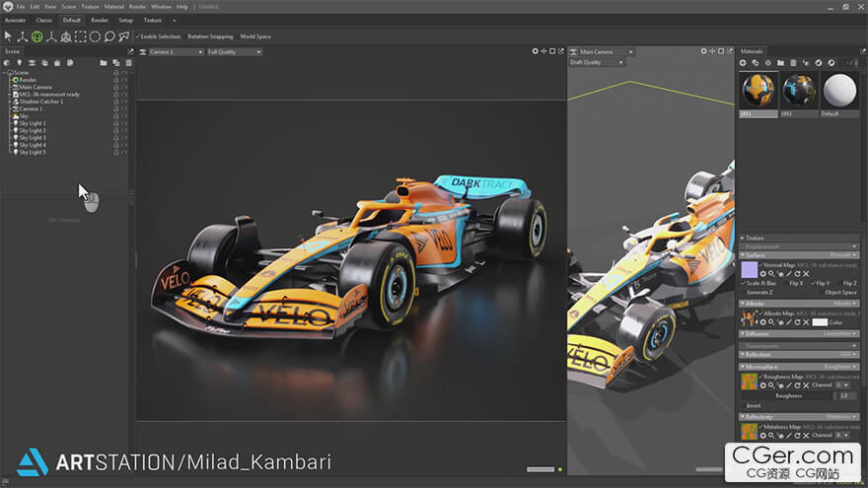Select the lasso selection tool

click(x=109, y=36)
